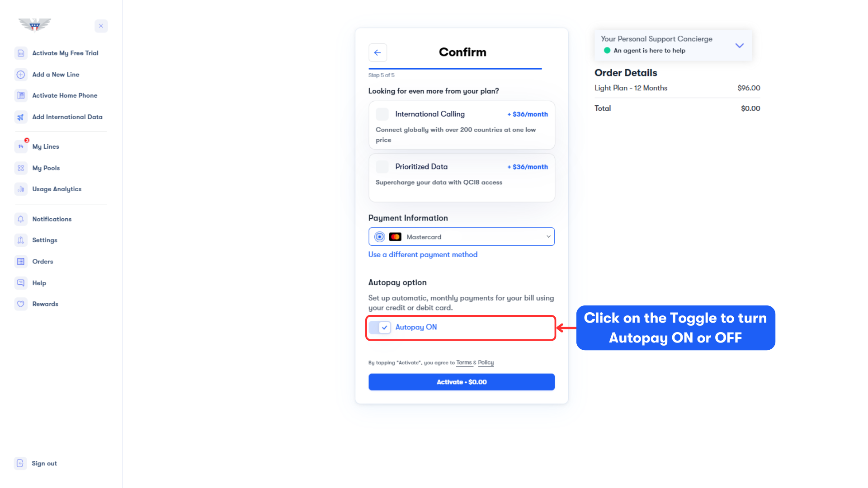868x488 pixels.
Task: Expand the Personal Support Concierge chevron
Action: pyautogui.click(x=740, y=46)
